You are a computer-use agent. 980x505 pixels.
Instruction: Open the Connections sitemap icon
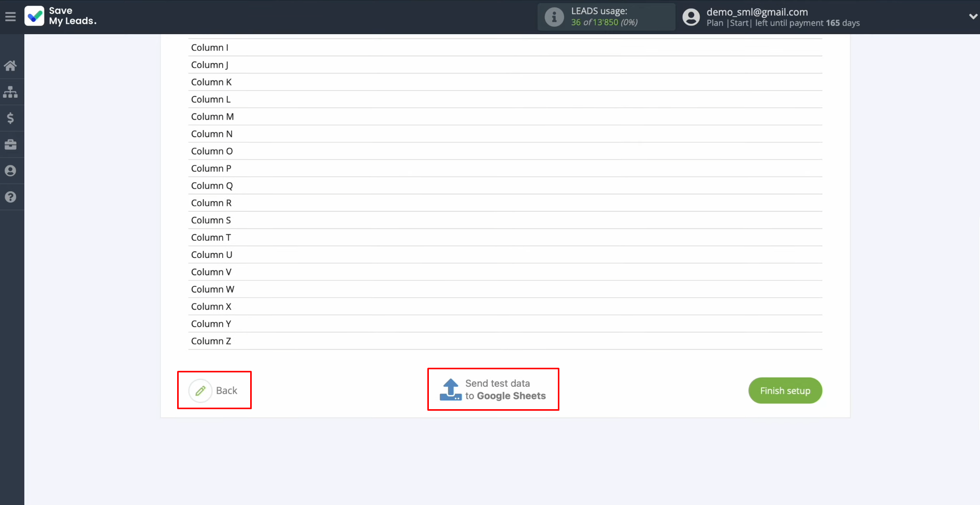[10, 92]
